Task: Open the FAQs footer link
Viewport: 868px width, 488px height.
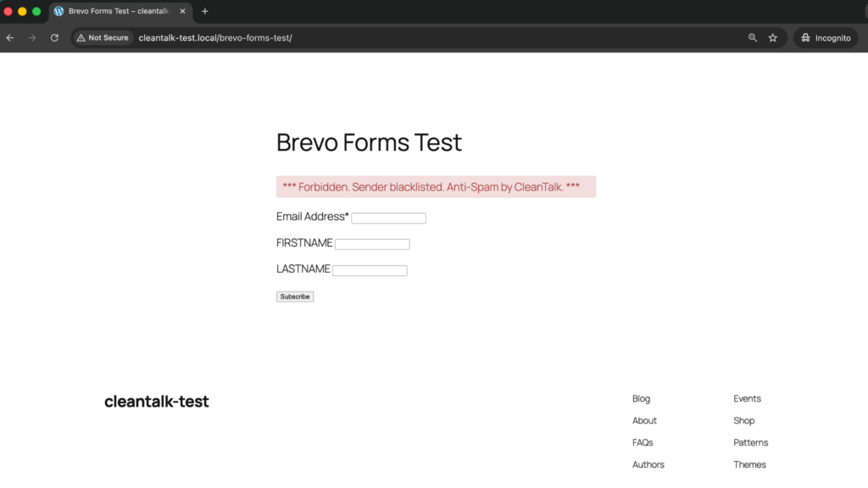Action: tap(643, 442)
